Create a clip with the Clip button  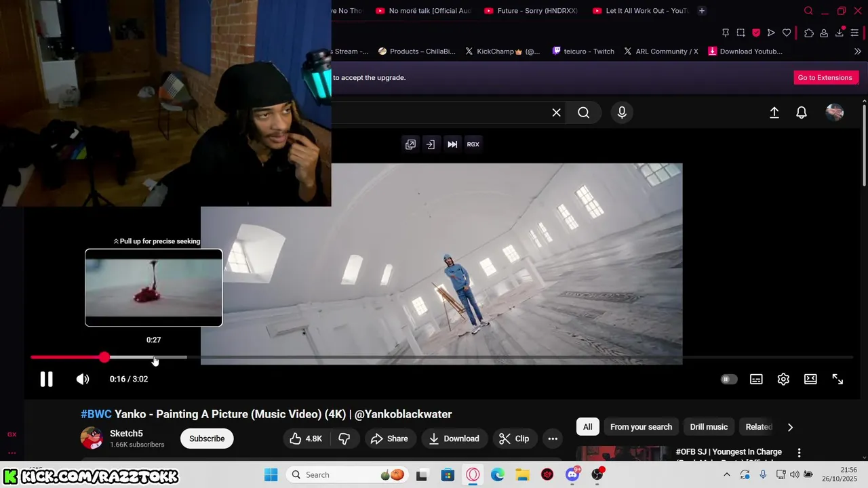coord(514,439)
